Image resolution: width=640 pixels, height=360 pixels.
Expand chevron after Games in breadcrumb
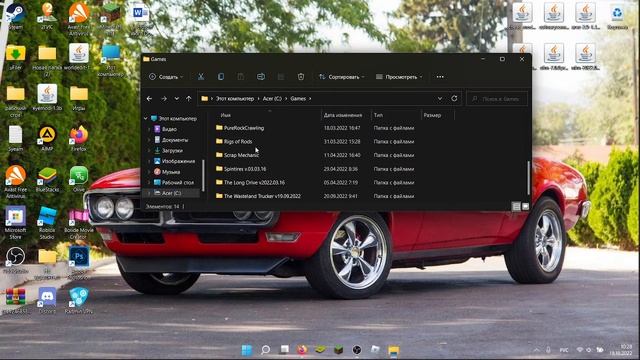310,99
